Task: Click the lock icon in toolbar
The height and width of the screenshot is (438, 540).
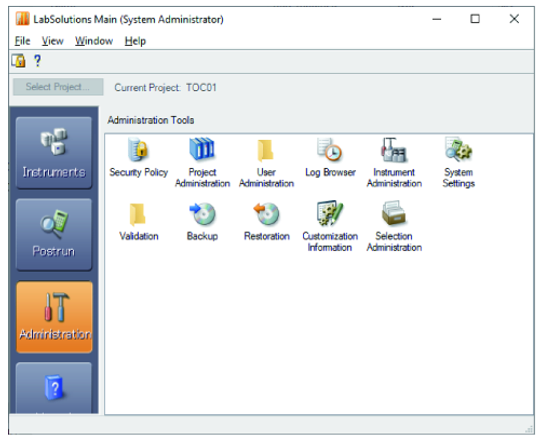Action: (19, 61)
